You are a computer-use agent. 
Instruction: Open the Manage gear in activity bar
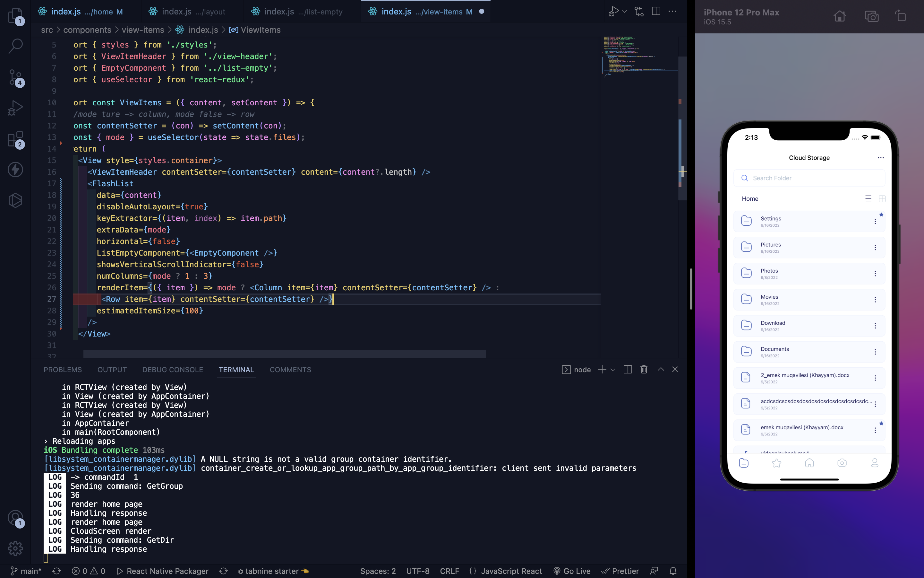(x=15, y=548)
